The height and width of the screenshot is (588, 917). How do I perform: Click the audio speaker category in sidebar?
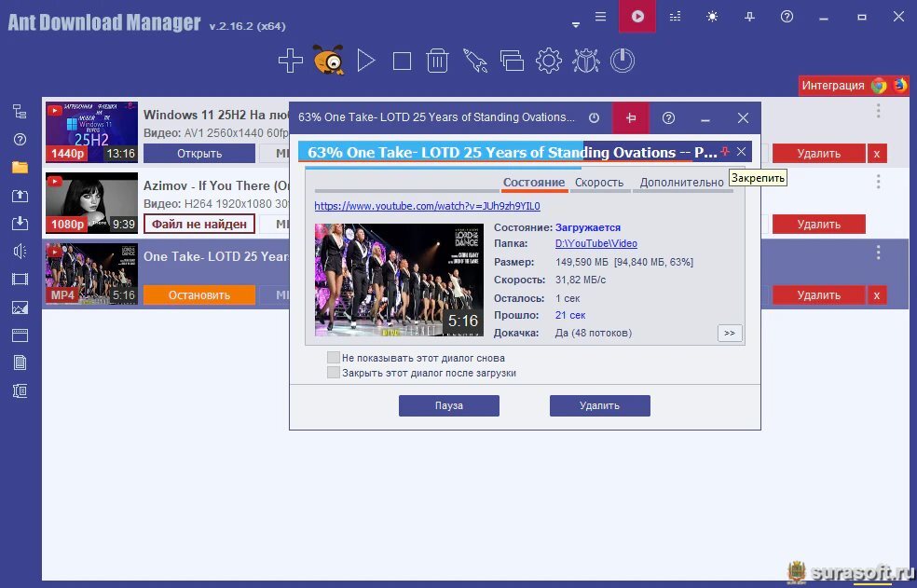click(20, 251)
